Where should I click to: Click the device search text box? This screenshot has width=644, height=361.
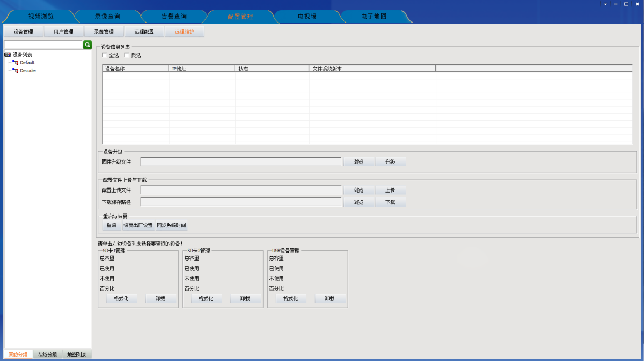[x=43, y=45]
